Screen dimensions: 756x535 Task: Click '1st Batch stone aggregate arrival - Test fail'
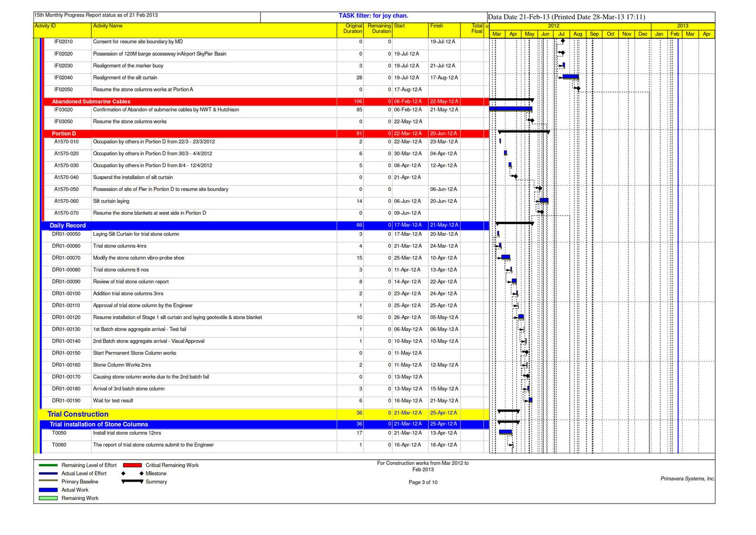tap(139, 329)
